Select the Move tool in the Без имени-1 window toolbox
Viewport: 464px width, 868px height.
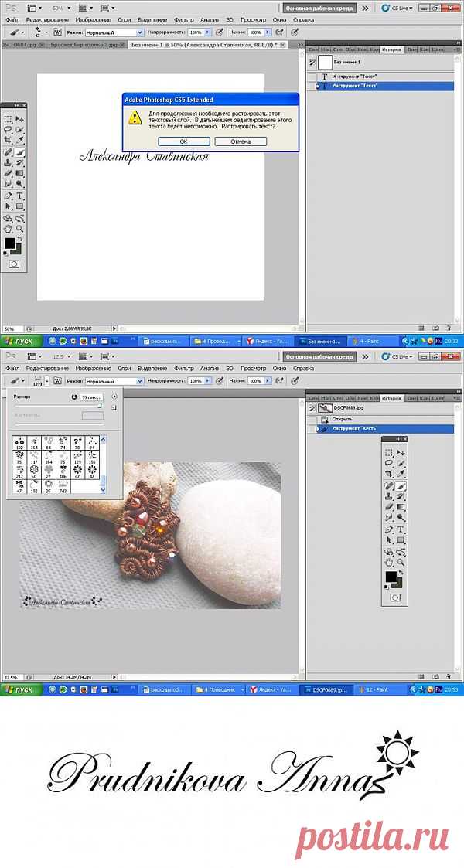coord(20,119)
